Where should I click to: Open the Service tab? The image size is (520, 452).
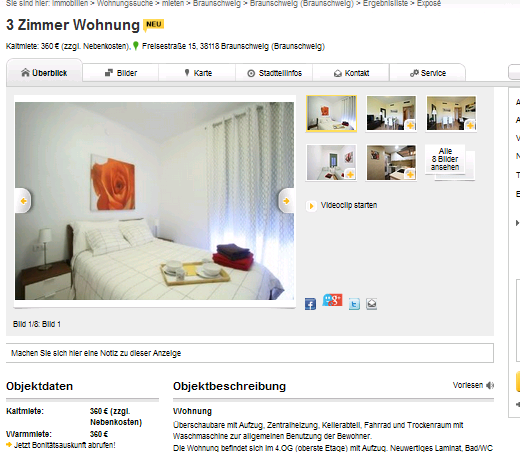click(x=428, y=73)
